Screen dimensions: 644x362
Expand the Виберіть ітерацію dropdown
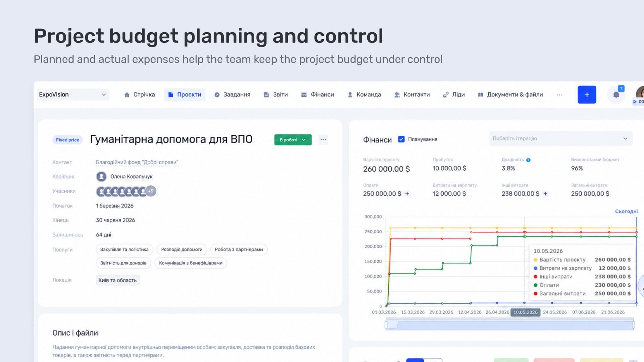[x=560, y=138]
